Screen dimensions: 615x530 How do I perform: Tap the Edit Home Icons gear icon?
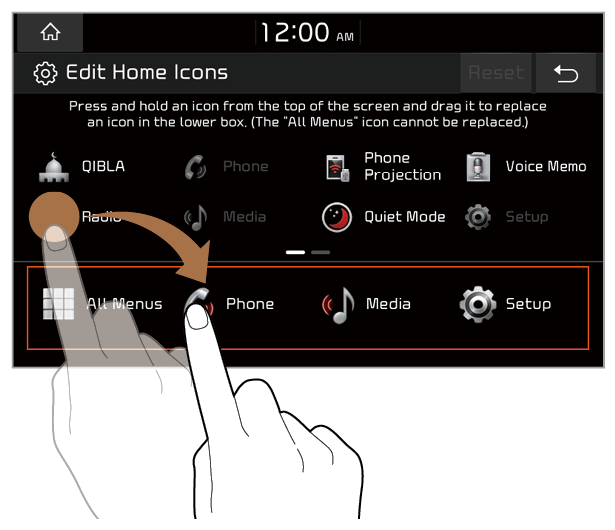(45, 73)
